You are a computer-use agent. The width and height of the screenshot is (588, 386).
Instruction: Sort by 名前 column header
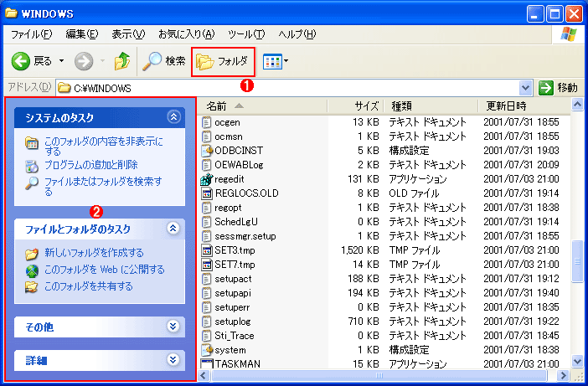tap(262, 106)
